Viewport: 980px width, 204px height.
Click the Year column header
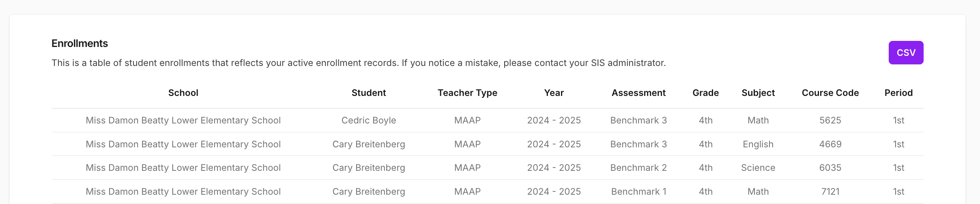tap(554, 93)
